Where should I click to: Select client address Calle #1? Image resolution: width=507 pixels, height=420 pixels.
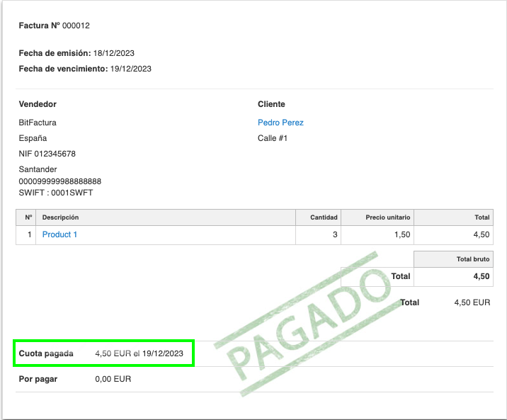pos(272,138)
